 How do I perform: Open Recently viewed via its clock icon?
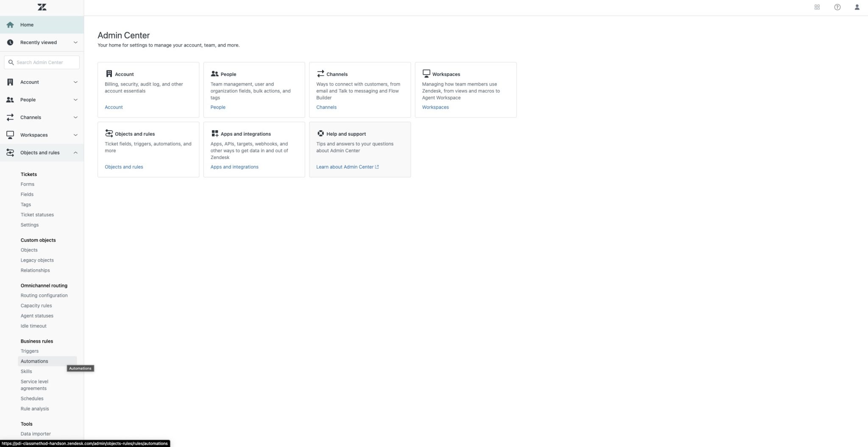[x=10, y=42]
